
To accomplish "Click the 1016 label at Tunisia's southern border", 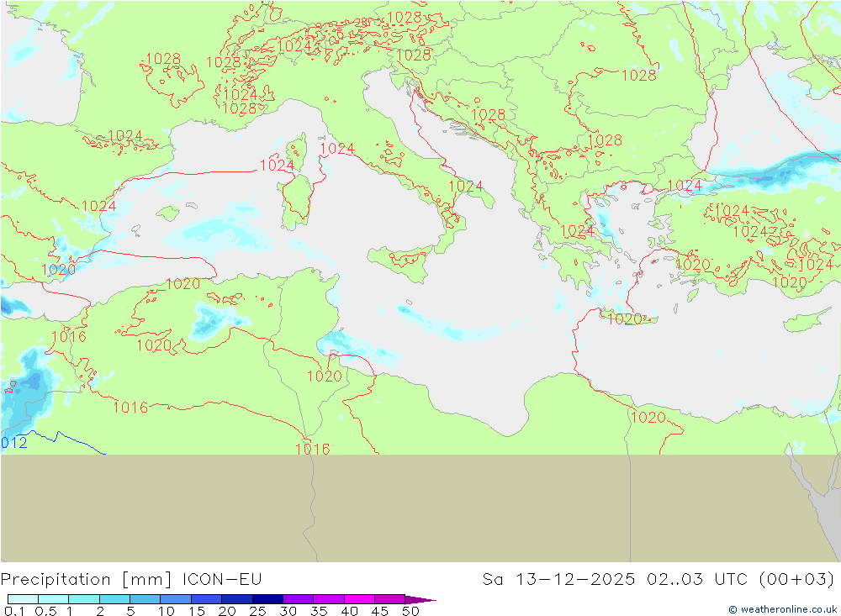I will coord(313,449).
